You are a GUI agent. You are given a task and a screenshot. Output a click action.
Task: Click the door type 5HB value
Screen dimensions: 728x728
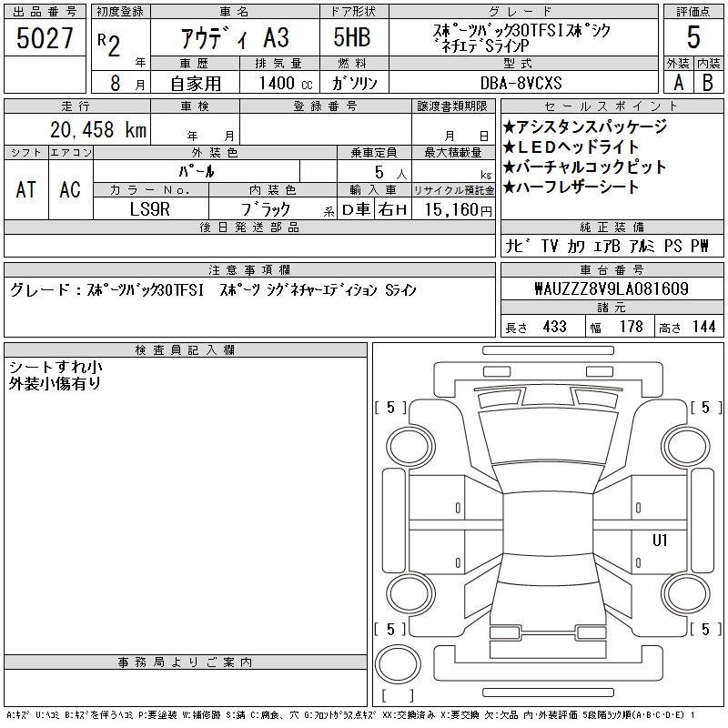click(x=352, y=37)
